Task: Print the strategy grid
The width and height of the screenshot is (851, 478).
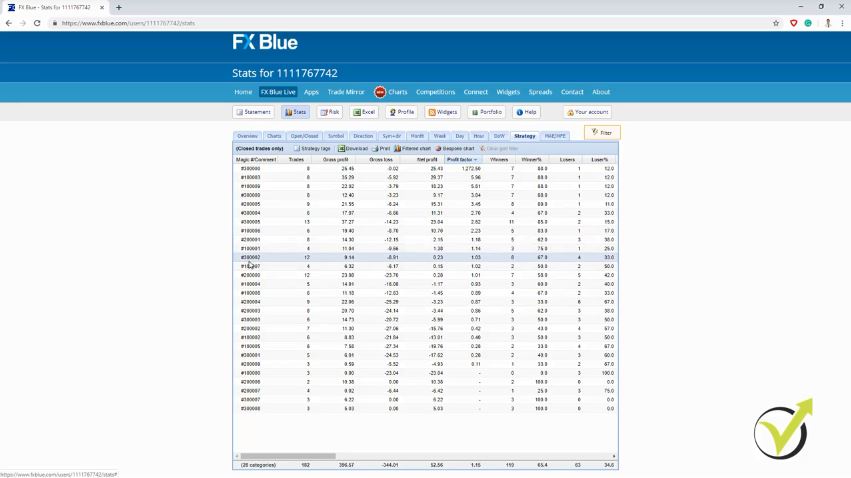Action: click(381, 149)
